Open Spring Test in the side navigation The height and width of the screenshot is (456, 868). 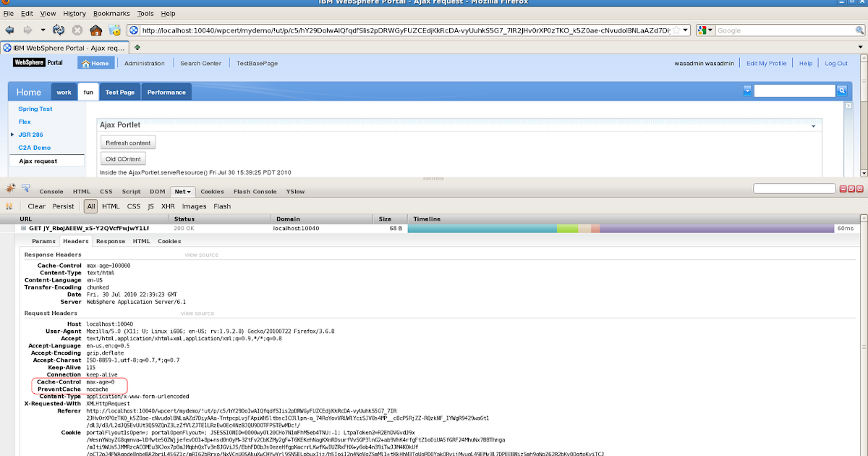click(35, 109)
